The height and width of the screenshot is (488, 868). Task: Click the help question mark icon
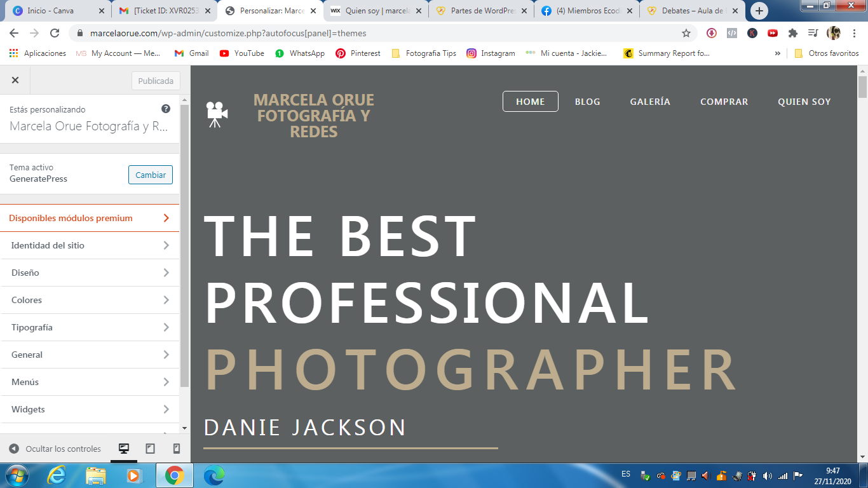(x=166, y=109)
